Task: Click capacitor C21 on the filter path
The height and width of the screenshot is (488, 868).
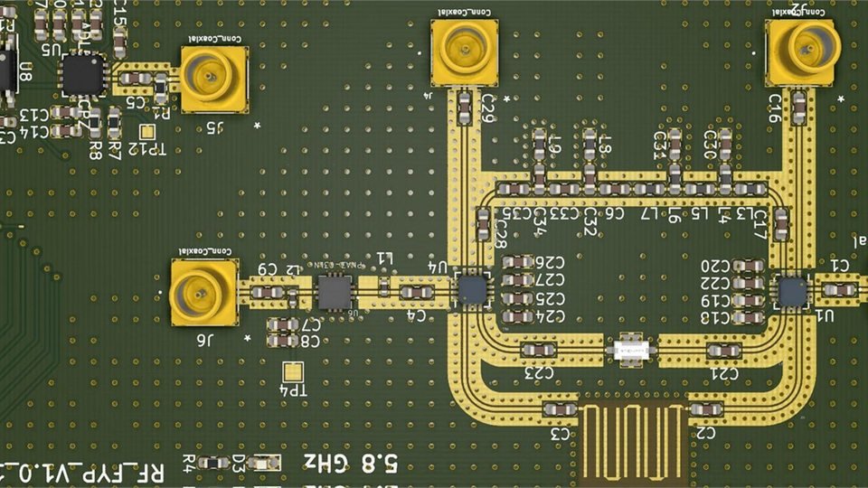Action: tap(724, 351)
